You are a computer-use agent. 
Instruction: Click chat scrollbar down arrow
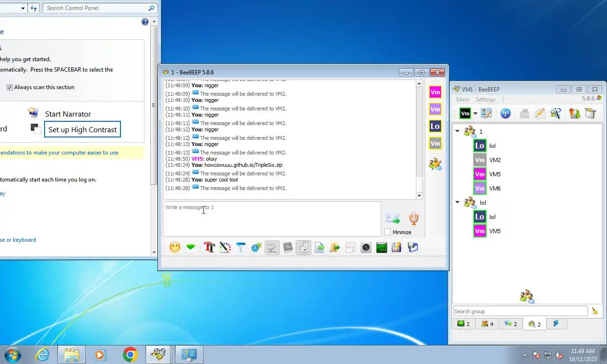[419, 196]
